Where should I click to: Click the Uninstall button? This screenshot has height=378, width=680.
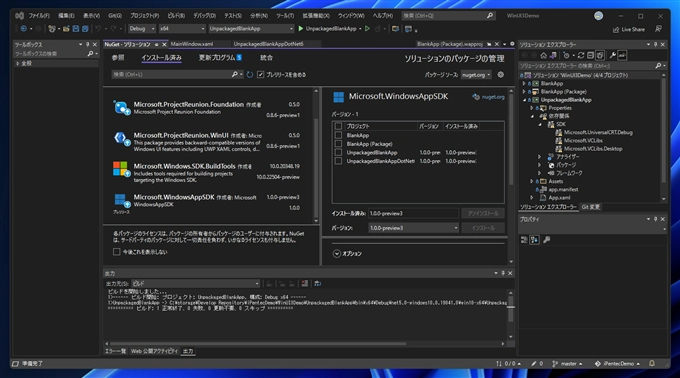(483, 213)
